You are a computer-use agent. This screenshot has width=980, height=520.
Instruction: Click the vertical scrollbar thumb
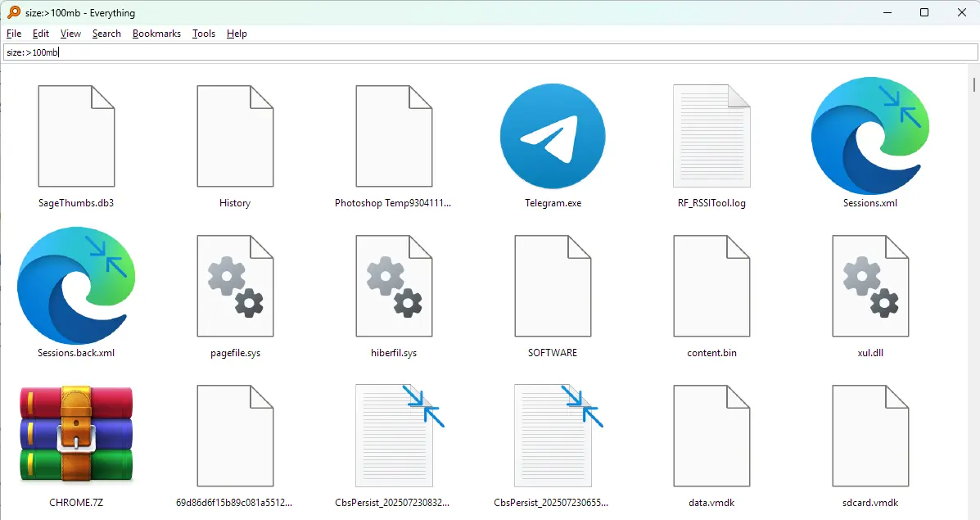point(974,84)
